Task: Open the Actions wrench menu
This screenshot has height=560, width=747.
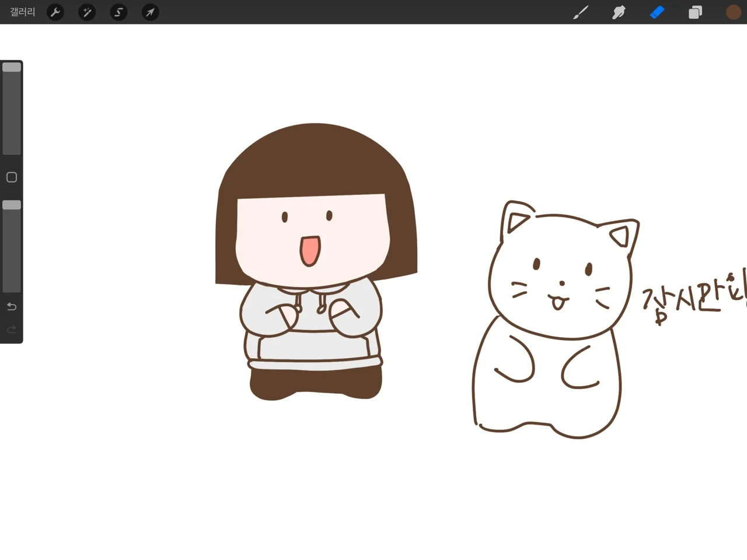Action: click(55, 12)
